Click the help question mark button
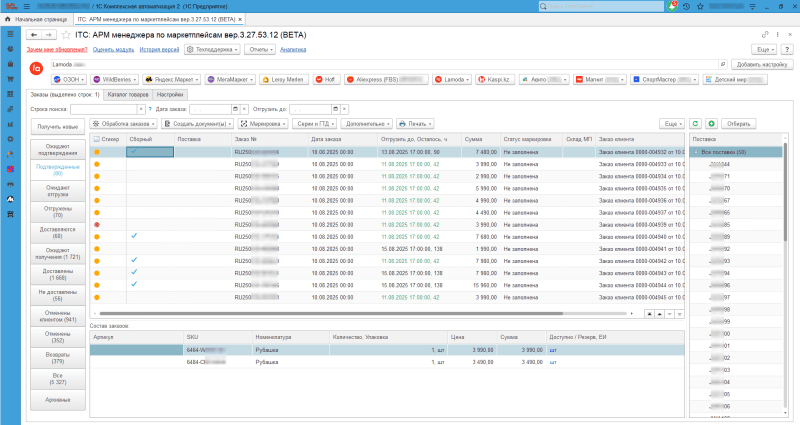 pyautogui.click(x=788, y=48)
